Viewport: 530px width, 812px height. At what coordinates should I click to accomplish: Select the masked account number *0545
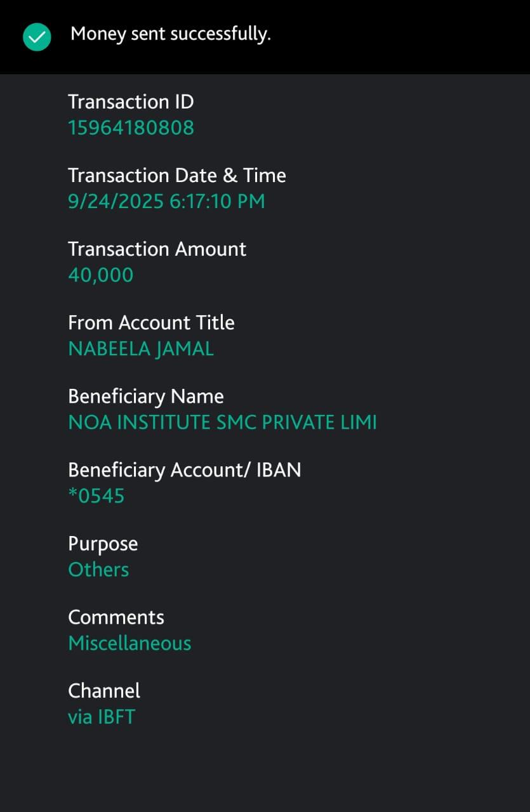[96, 496]
